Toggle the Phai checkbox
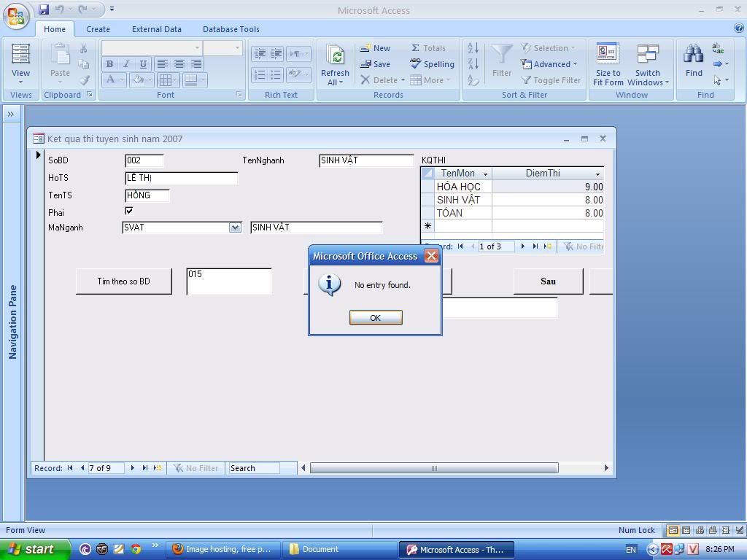This screenshot has height=560, width=747. 129,211
